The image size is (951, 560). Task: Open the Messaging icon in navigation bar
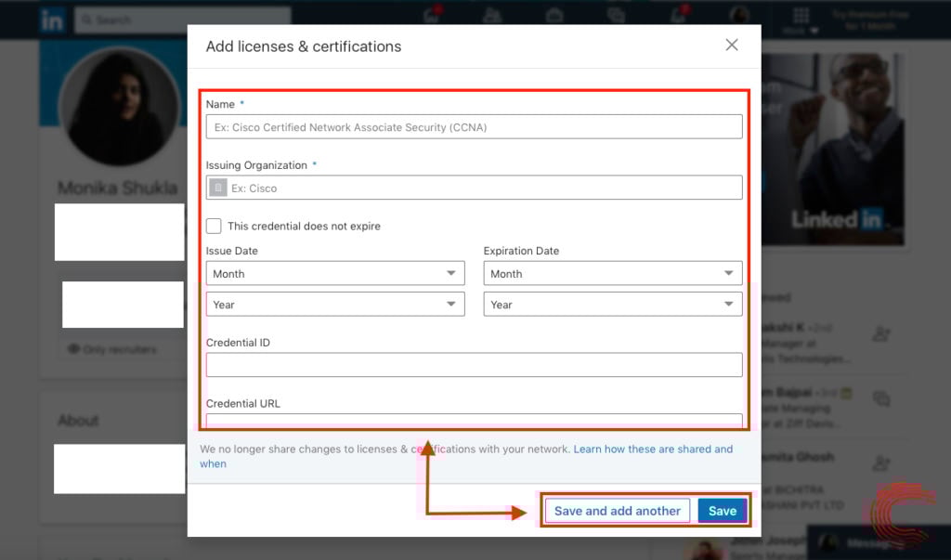pos(617,16)
